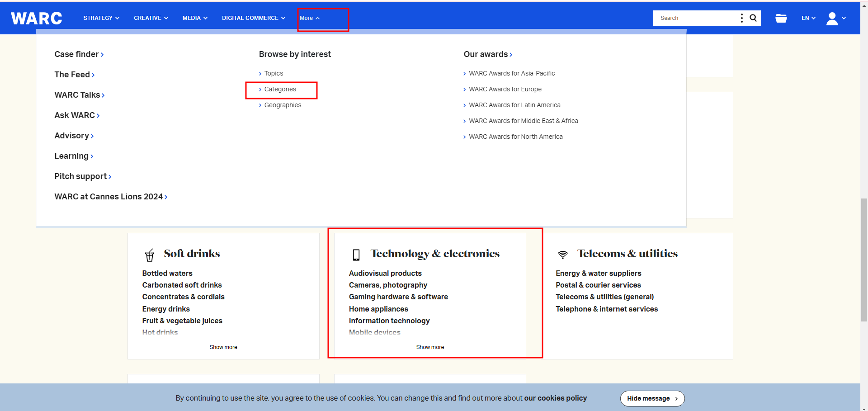The width and height of the screenshot is (868, 411).
Task: Open search options three-dot icon
Action: coord(742,18)
